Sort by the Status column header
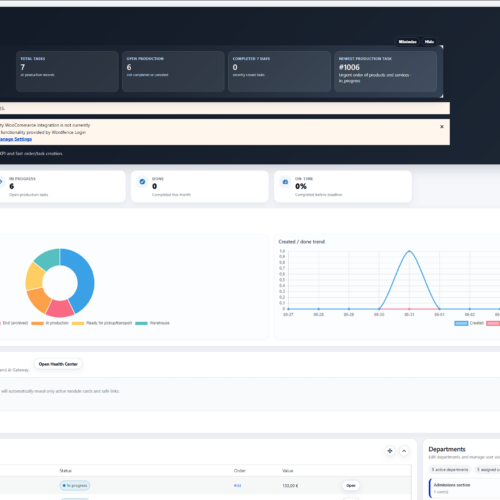Screen dimensions: 500x500 (65, 471)
